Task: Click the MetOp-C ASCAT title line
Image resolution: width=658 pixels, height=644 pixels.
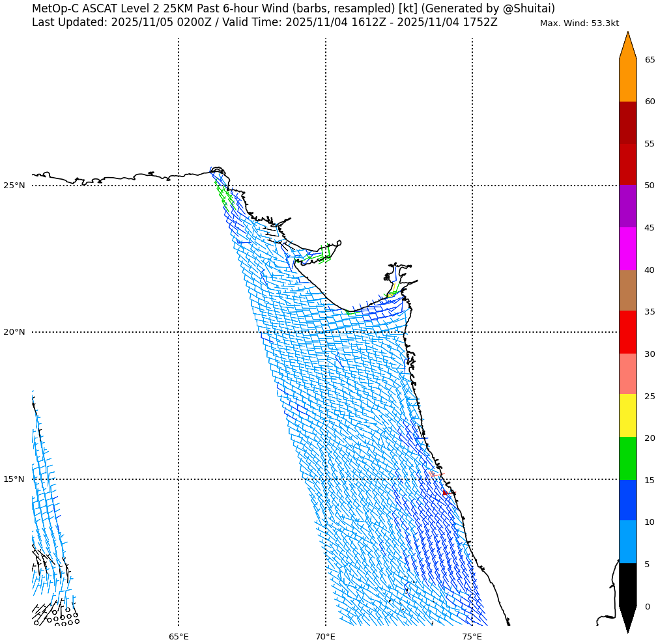Action: click(x=293, y=8)
